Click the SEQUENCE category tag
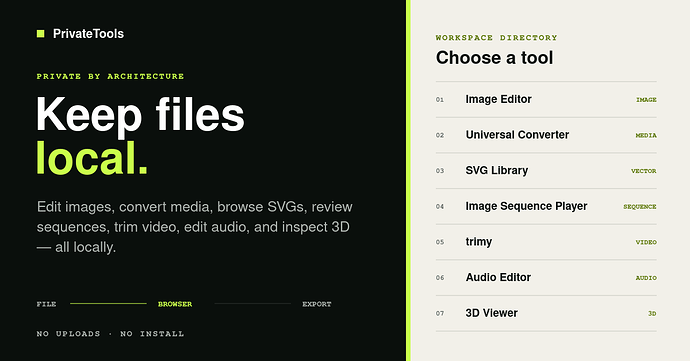Screen dimensions: 690x361 640,207
